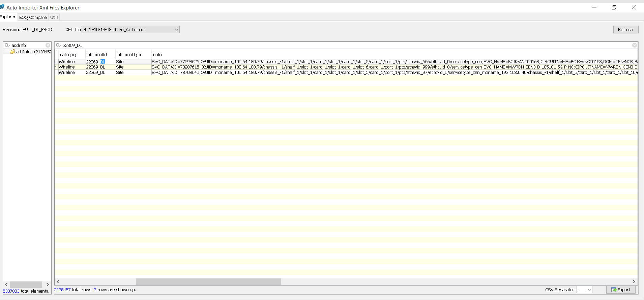
Task: Click the magnifier icon in the addinfo search box
Action: (x=7, y=45)
